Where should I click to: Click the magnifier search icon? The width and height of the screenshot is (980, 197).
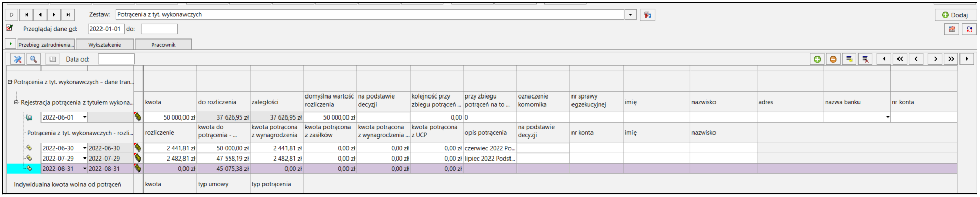click(x=33, y=59)
